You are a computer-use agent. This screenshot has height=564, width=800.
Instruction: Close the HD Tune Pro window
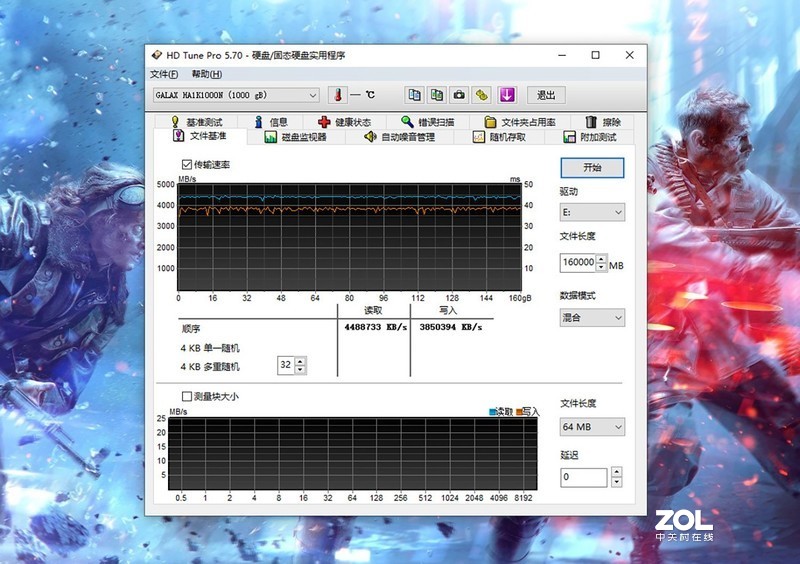(x=630, y=55)
